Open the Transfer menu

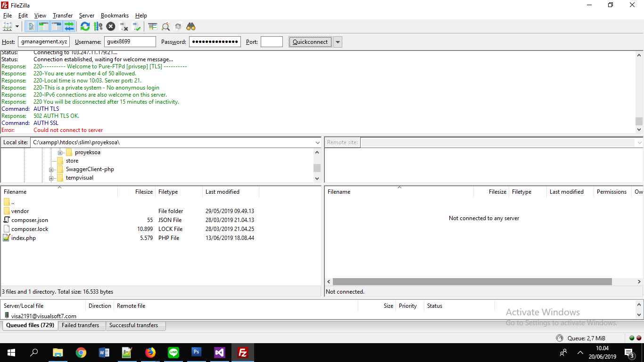click(63, 16)
